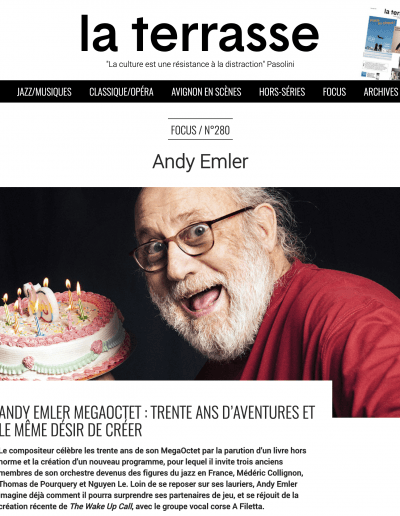Open the Archives menu item

tap(381, 92)
